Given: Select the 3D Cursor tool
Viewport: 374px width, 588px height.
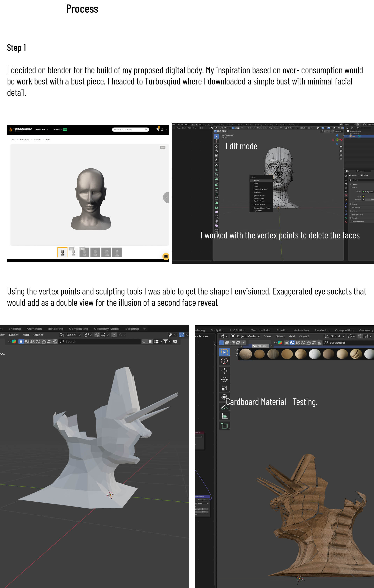Looking at the screenshot, I should point(224,361).
